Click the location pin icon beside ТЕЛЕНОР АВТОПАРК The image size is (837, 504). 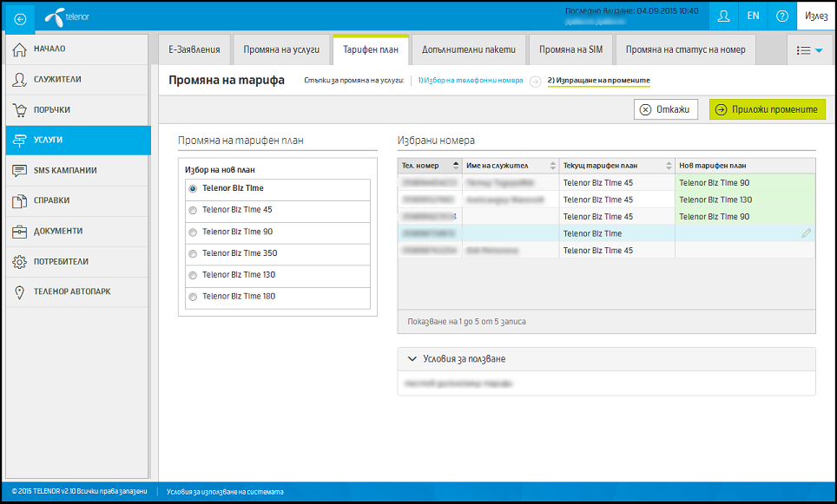tap(19, 292)
